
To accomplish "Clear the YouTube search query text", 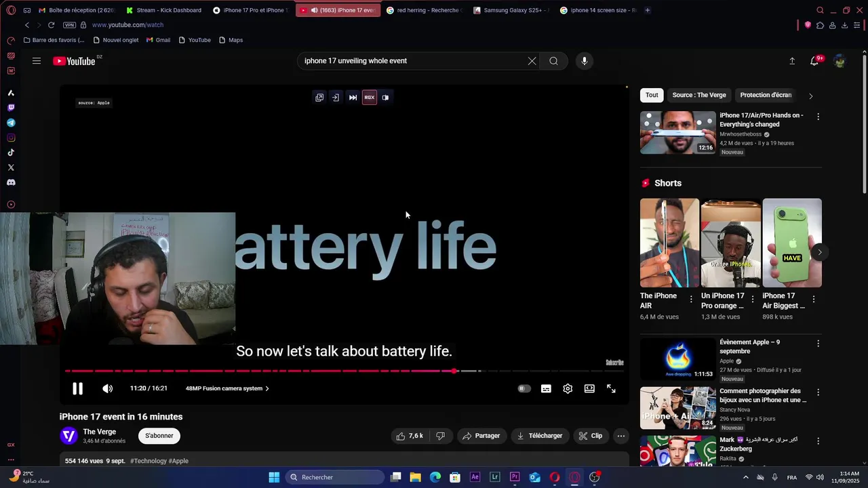I will click(532, 61).
